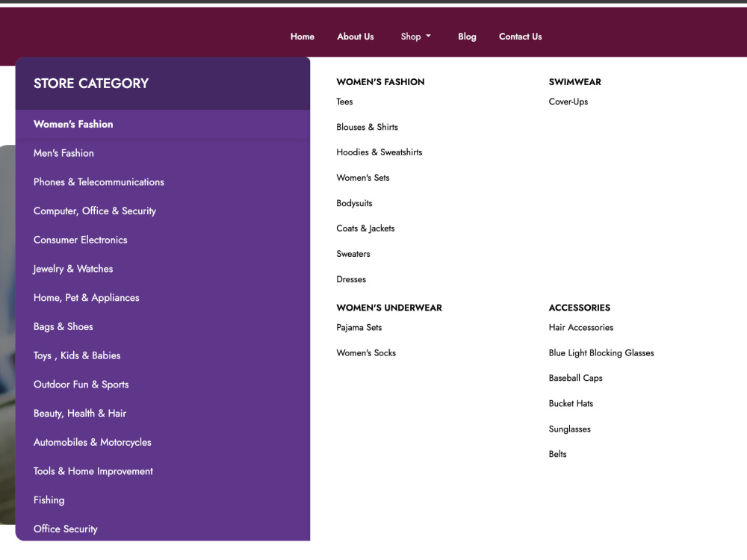
Task: Open Contact Us in navigation
Action: (x=520, y=37)
